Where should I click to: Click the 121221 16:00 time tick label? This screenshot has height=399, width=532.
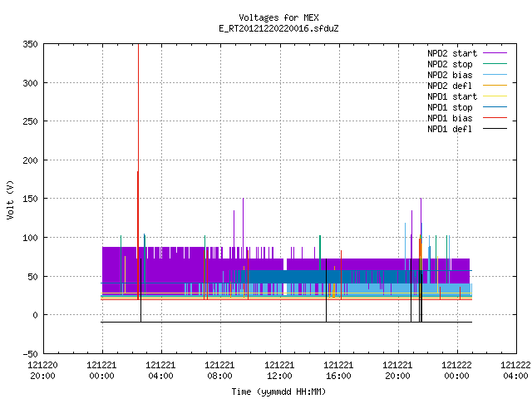[x=338, y=371]
